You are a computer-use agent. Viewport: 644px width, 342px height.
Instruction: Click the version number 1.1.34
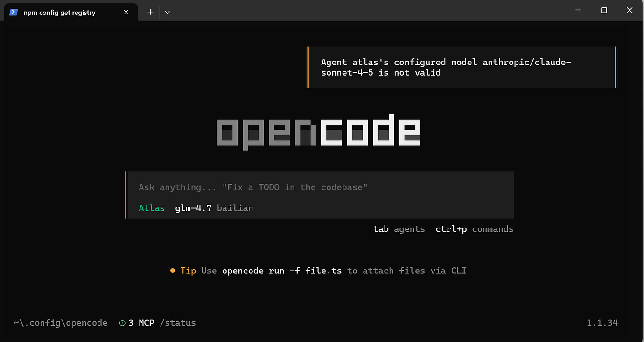pyautogui.click(x=602, y=323)
